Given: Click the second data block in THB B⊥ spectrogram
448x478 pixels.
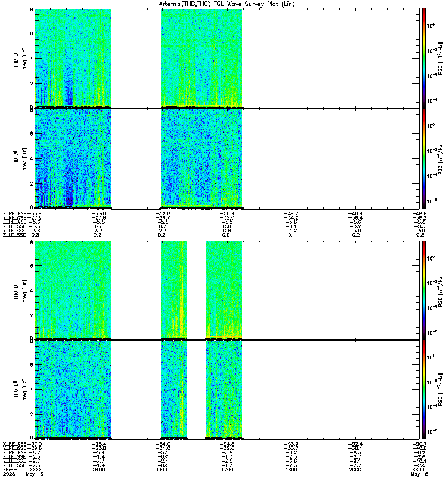Looking at the screenshot, I should pyautogui.click(x=201, y=58).
